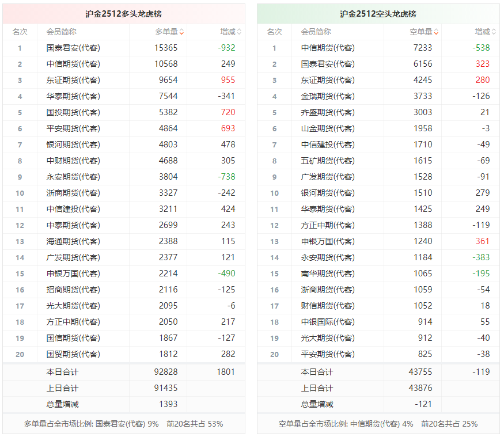Select 国泰君安(代客) in long table
Viewport: 504px width, 437px height.
(73, 48)
